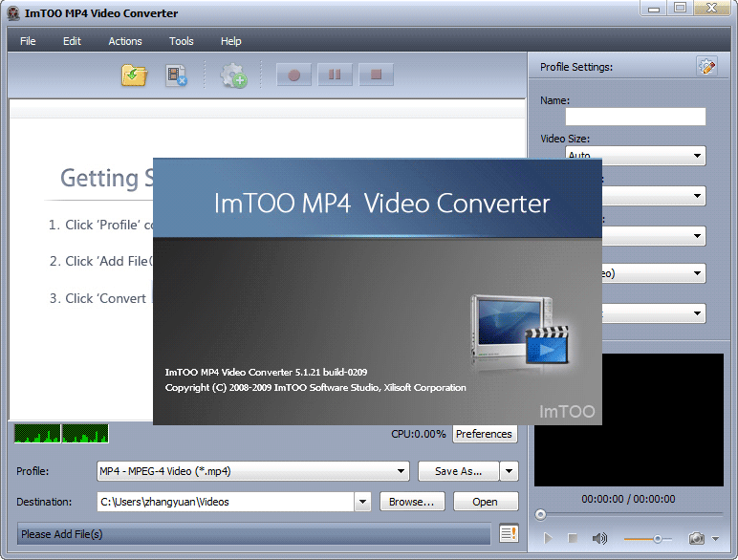Click the Stop conversion toolbar button

tap(376, 75)
